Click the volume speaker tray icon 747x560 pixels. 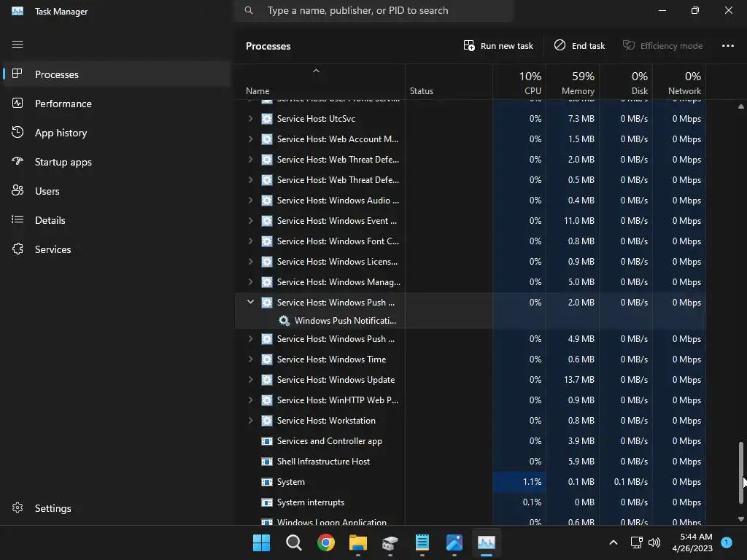point(654,542)
